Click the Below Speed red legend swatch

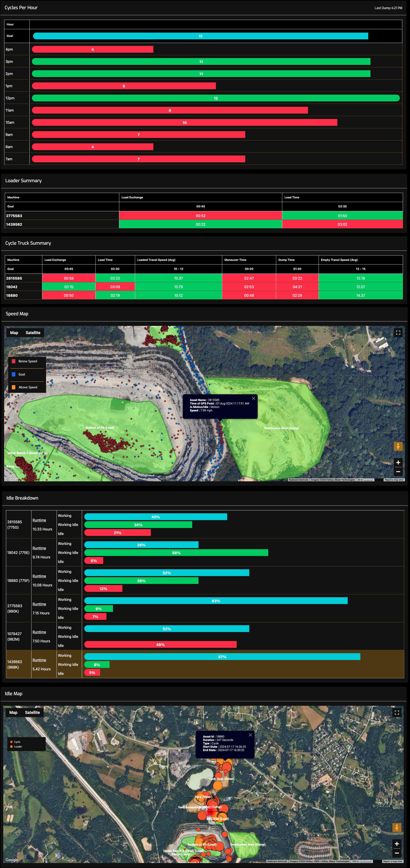coord(13,361)
